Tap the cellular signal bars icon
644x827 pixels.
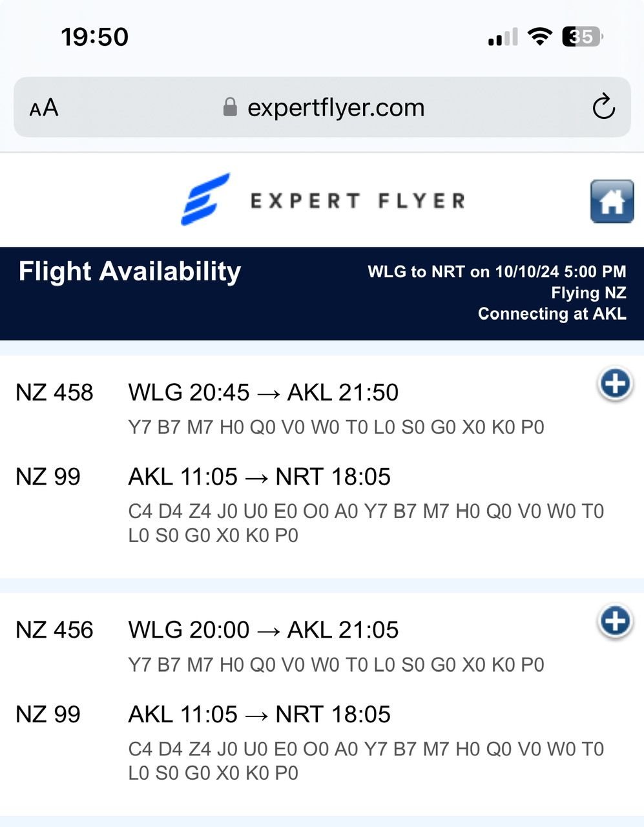[503, 37]
